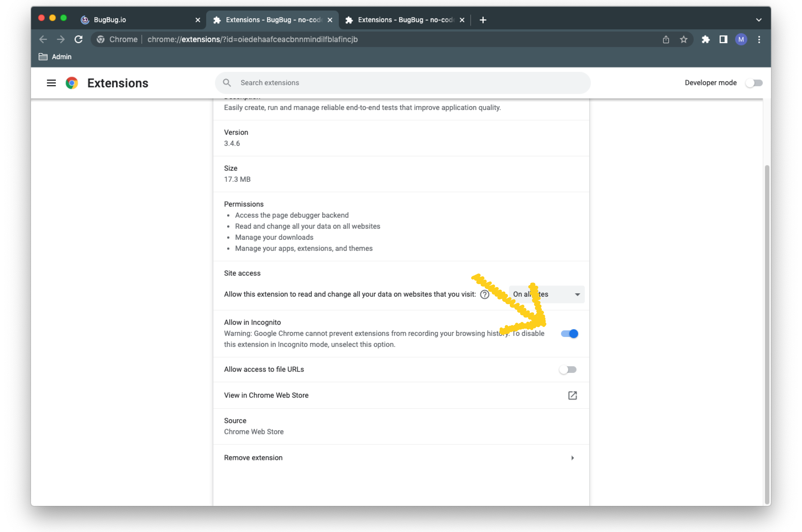Click the Access the page debugger backend permission

click(292, 215)
